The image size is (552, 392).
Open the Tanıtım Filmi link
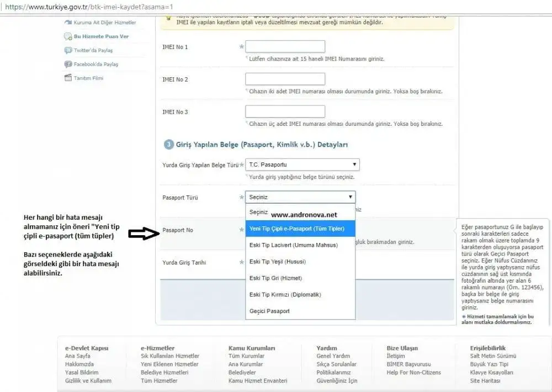click(88, 78)
